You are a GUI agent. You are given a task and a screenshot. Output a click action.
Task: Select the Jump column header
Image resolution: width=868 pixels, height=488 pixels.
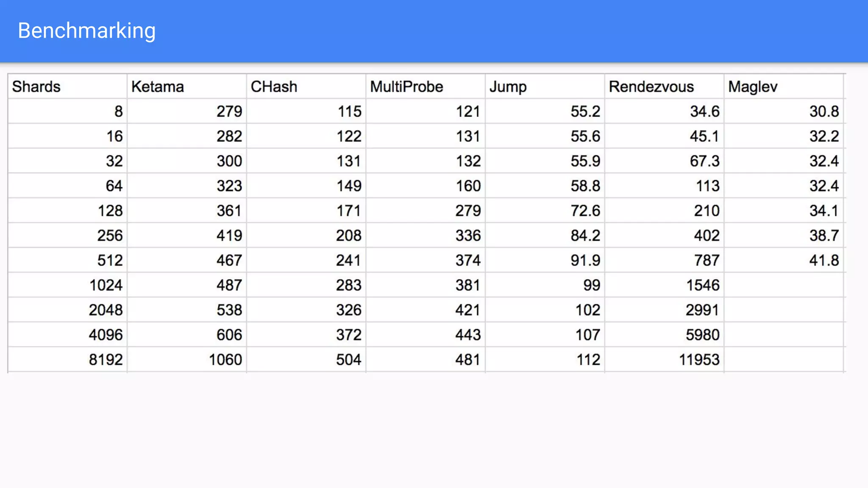click(x=545, y=86)
